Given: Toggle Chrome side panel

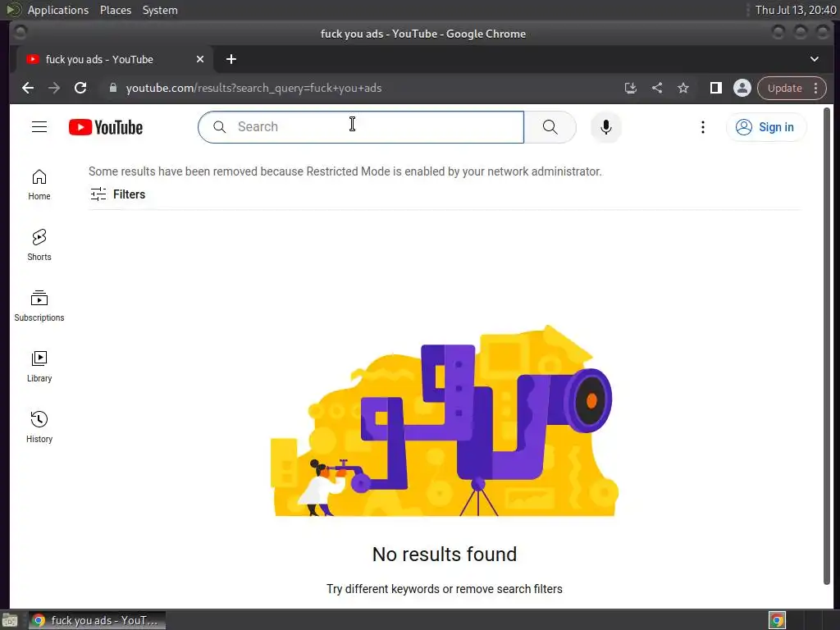Looking at the screenshot, I should 715,88.
